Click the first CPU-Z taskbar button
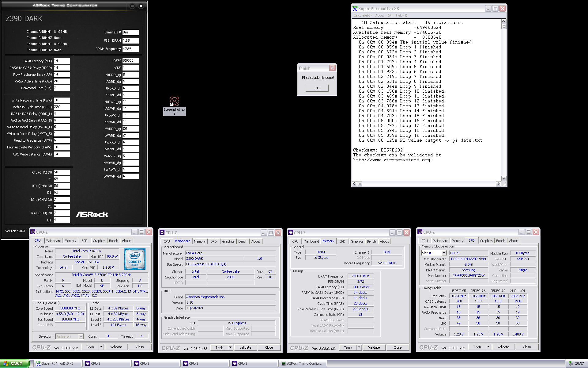Image resolution: width=588 pixels, height=368 pixels. click(107, 363)
